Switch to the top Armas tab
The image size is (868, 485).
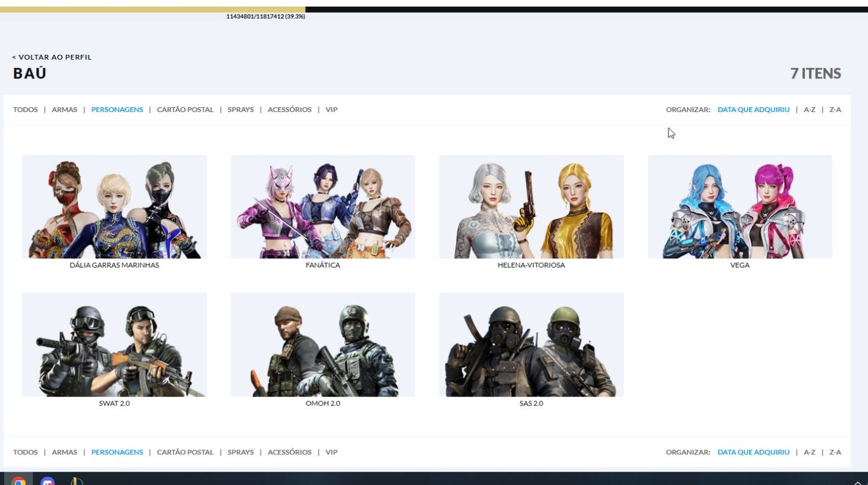click(x=64, y=110)
